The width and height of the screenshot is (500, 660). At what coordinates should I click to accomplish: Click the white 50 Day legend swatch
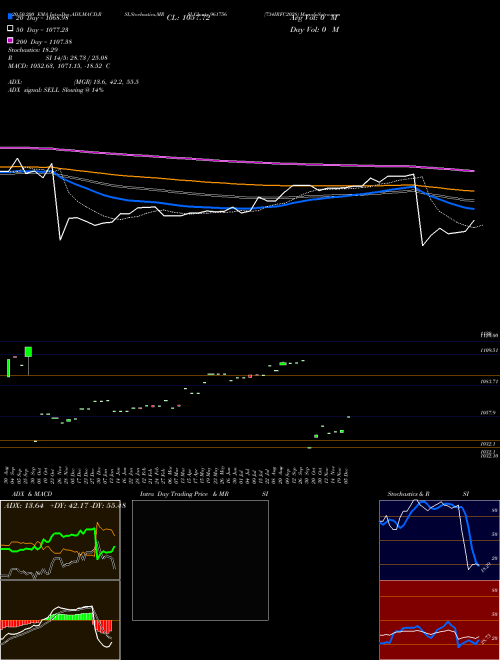pos(10,29)
